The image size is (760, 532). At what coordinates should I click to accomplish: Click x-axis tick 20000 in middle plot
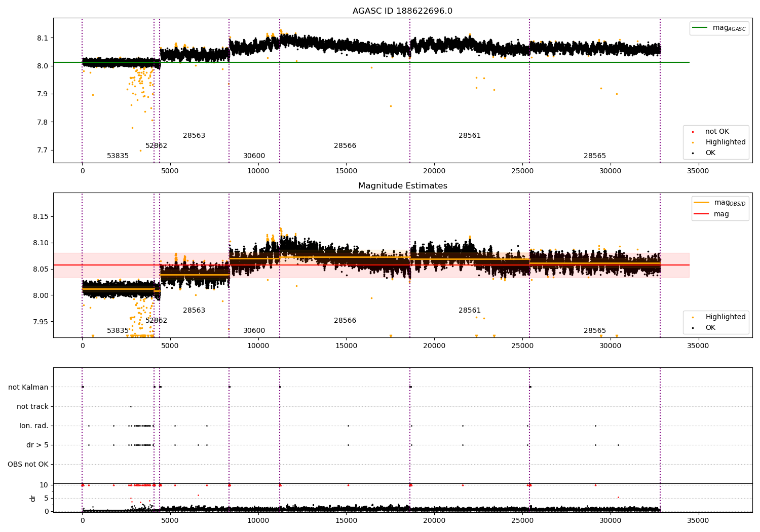point(434,346)
